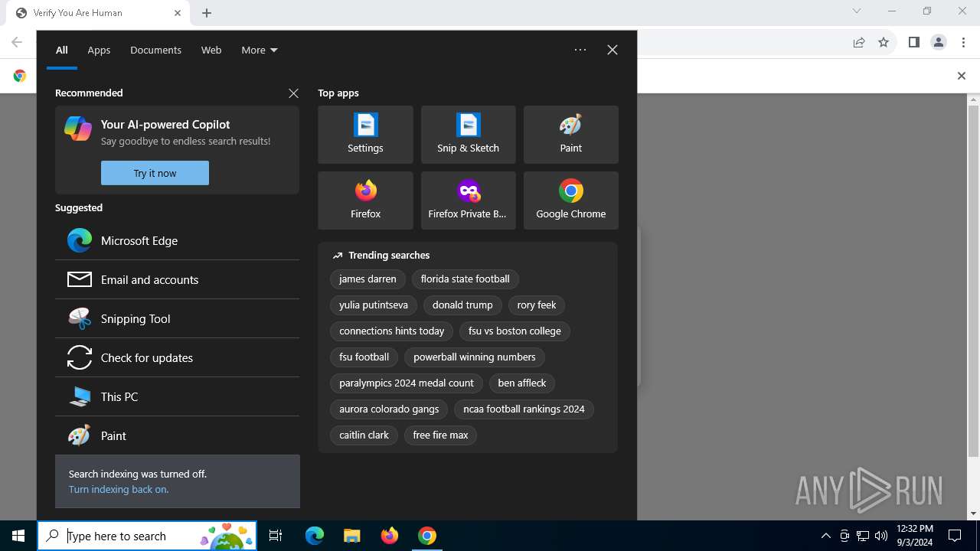Open Settings from Top apps
The height and width of the screenshot is (551, 980).
365,135
